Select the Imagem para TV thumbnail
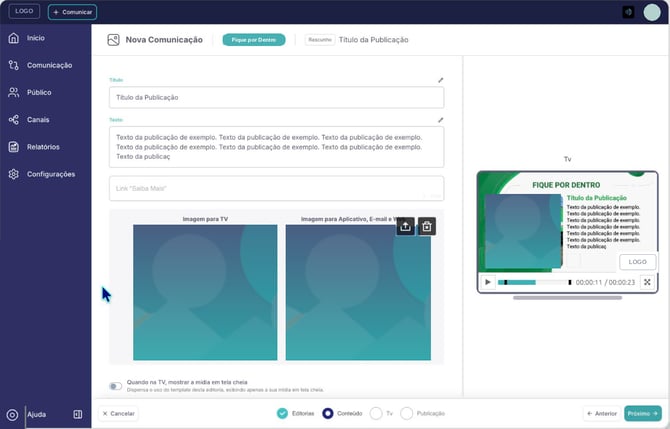Screen dimensions: 670x429 click(x=205, y=292)
